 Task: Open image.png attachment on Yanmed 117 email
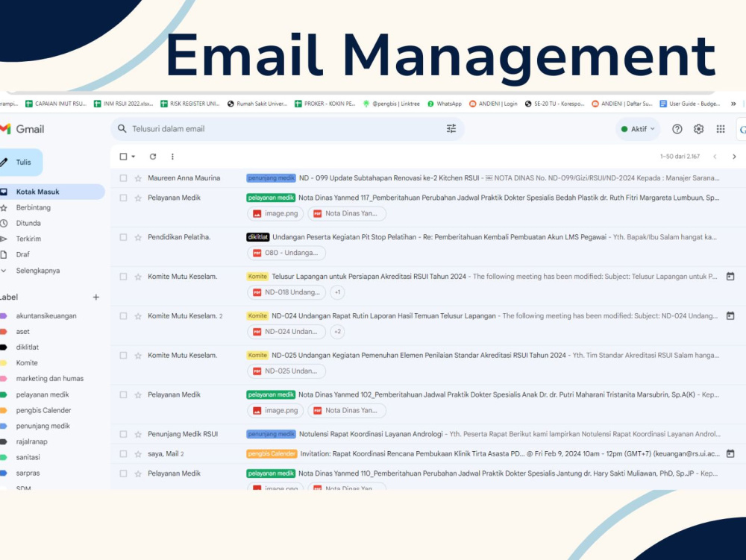[x=275, y=213]
